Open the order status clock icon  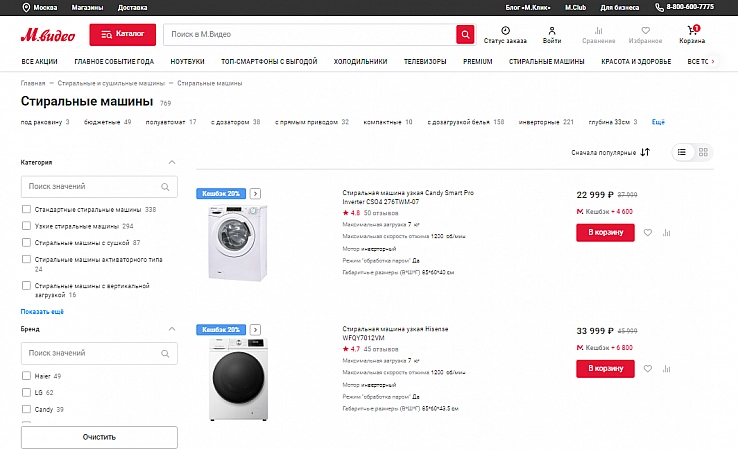[x=505, y=31]
